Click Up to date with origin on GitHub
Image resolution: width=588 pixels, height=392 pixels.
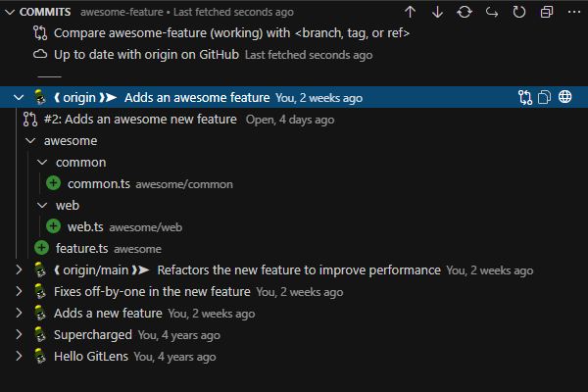(x=146, y=55)
